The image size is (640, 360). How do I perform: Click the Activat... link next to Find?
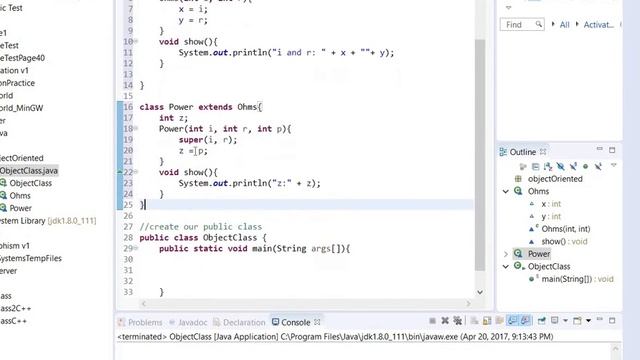pyautogui.click(x=598, y=25)
